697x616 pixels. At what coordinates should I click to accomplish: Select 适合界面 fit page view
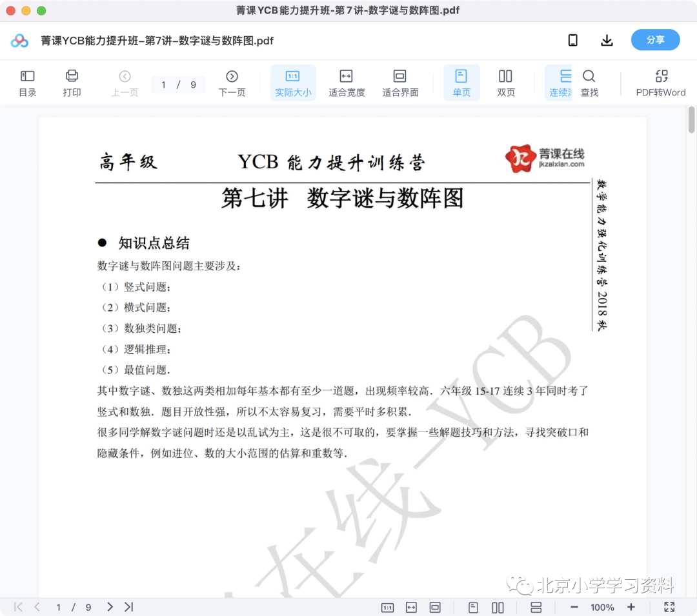400,83
